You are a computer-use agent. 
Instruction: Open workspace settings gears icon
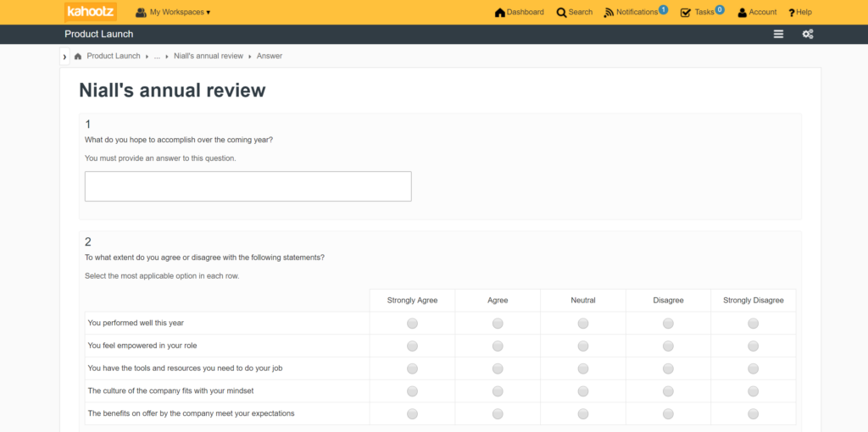coord(808,34)
